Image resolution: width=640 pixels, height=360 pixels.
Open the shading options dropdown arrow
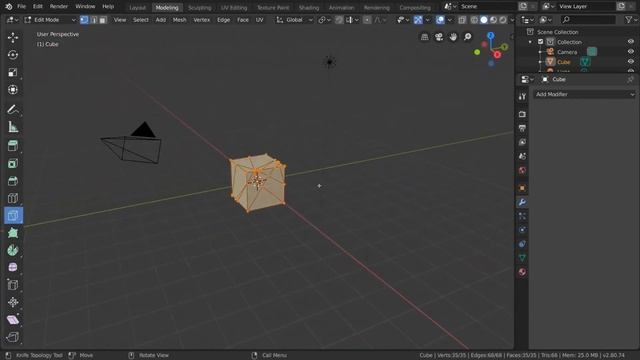click(512, 20)
